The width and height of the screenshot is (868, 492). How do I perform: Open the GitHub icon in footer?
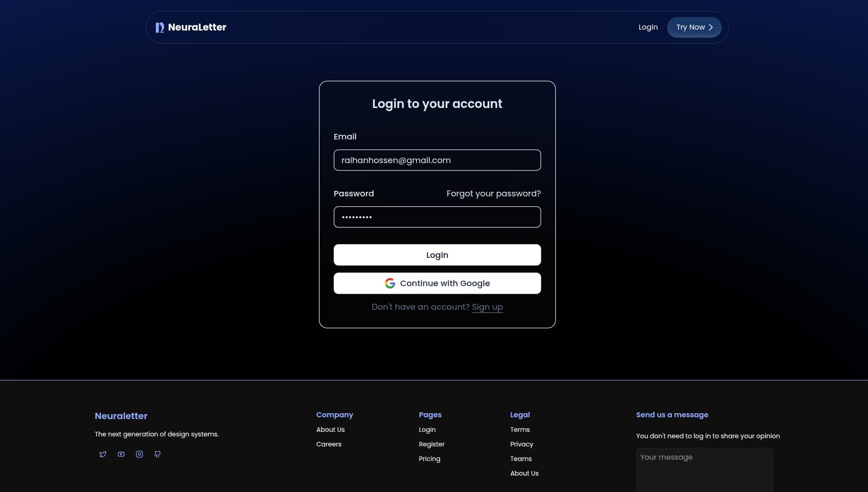click(x=158, y=454)
